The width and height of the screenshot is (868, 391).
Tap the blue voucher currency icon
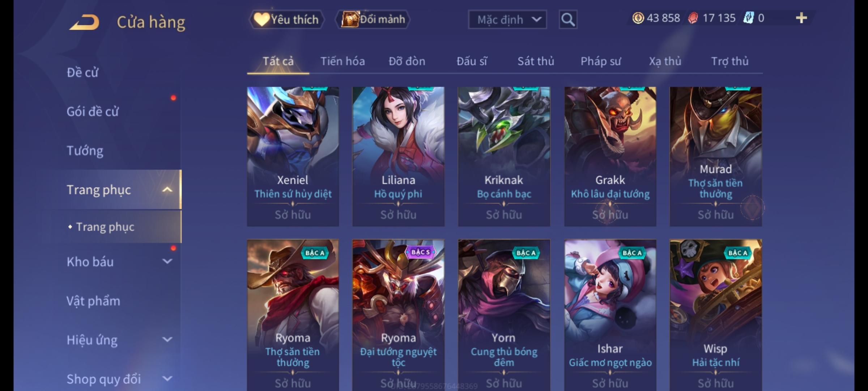pyautogui.click(x=748, y=18)
